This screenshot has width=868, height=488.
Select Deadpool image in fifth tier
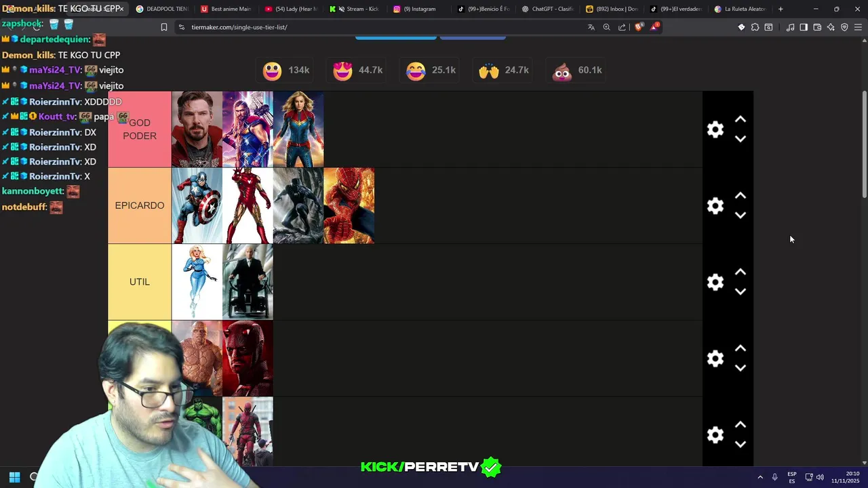tap(248, 432)
